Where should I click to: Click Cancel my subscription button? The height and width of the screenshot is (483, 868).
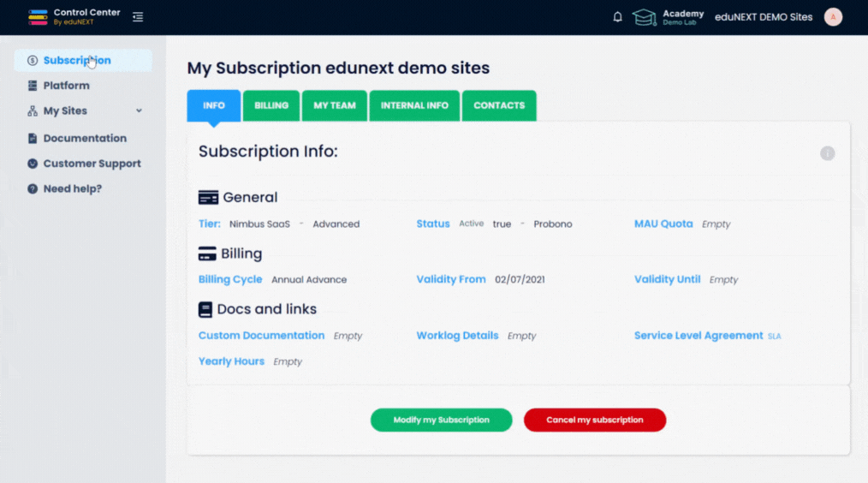(x=595, y=420)
